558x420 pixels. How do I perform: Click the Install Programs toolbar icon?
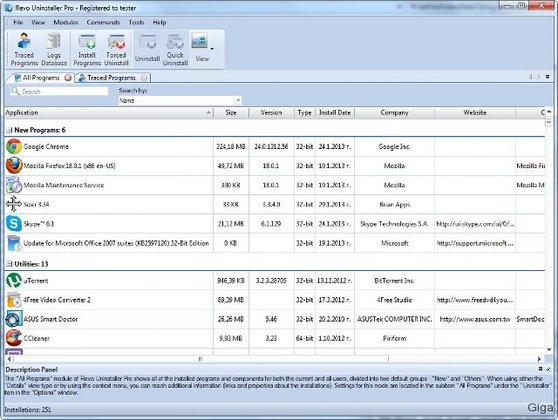coord(87,49)
